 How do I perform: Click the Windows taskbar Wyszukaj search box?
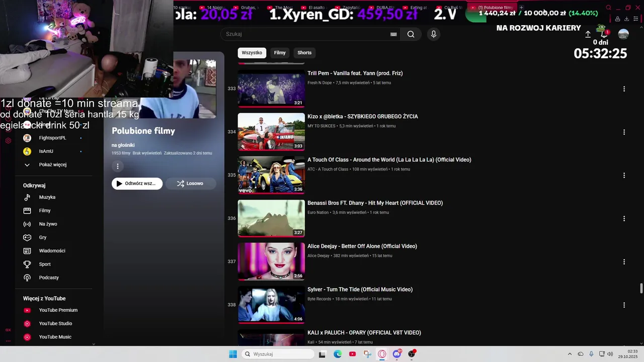pyautogui.click(x=278, y=354)
